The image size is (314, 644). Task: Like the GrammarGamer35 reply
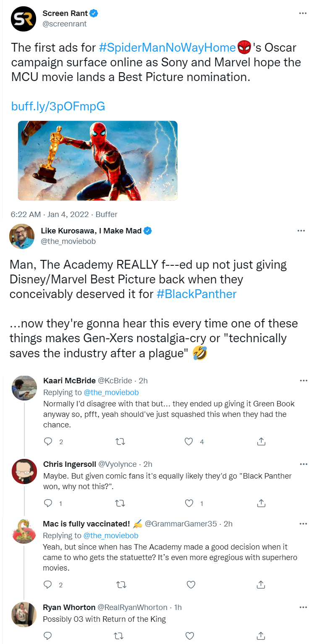click(191, 584)
